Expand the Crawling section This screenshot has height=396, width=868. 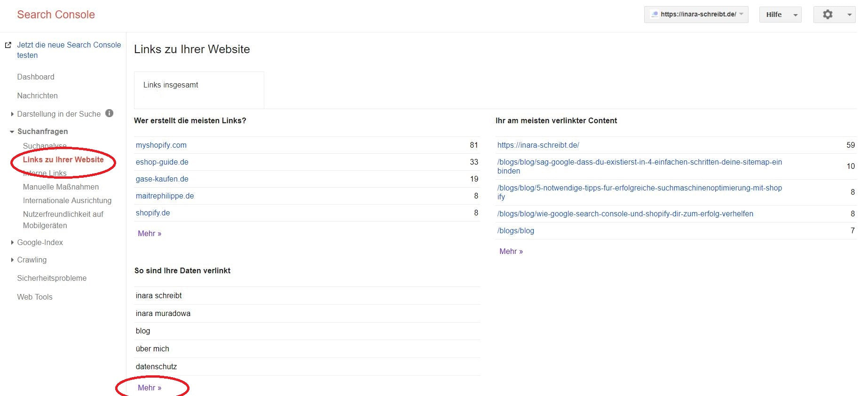12,260
